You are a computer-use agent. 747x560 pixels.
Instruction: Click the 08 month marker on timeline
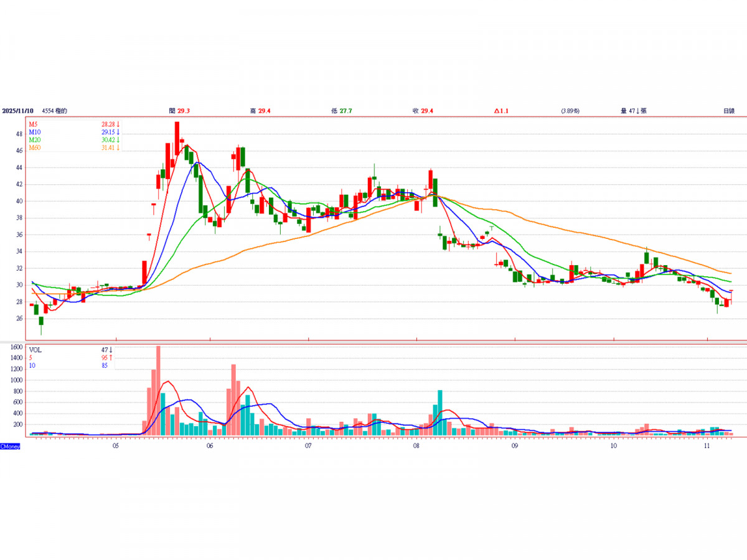(x=416, y=446)
